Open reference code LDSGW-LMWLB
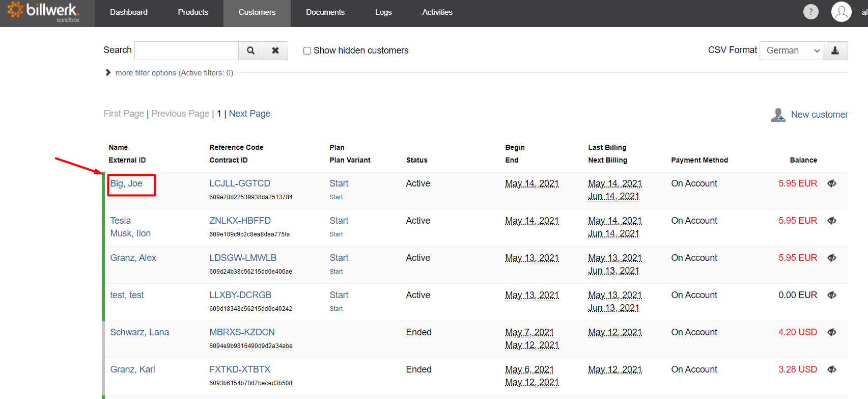 click(243, 258)
